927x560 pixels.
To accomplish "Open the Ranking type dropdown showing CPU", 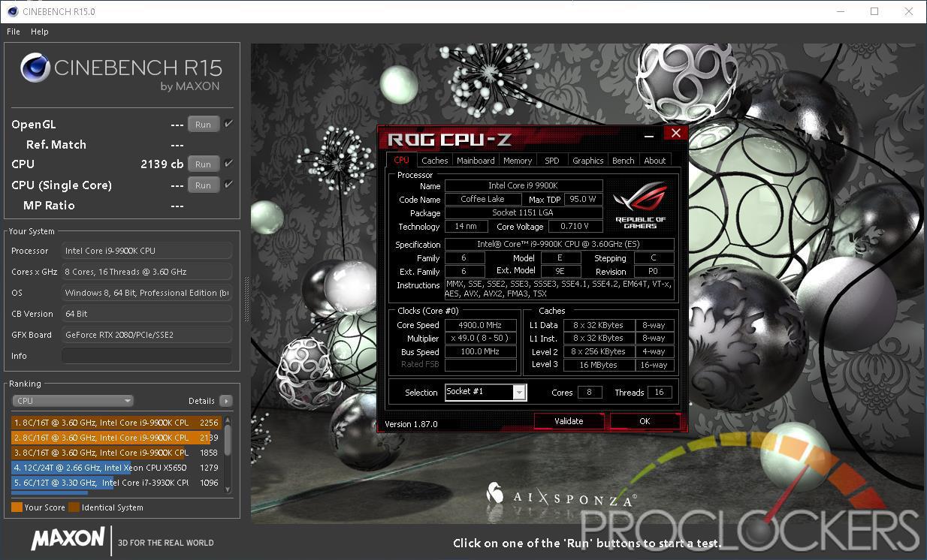I will pyautogui.click(x=73, y=401).
